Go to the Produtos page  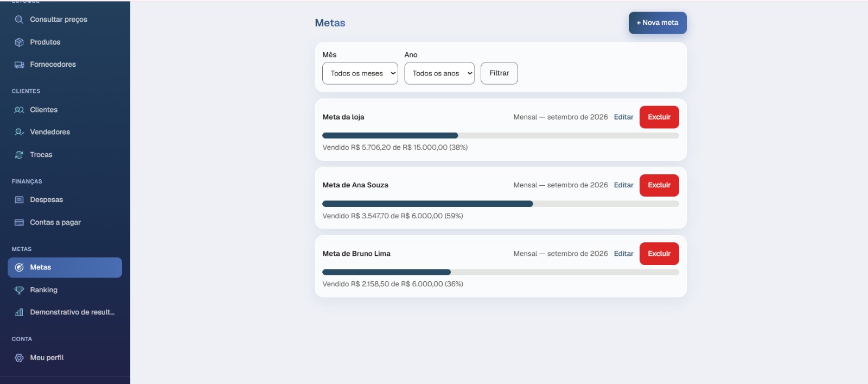tap(65, 42)
